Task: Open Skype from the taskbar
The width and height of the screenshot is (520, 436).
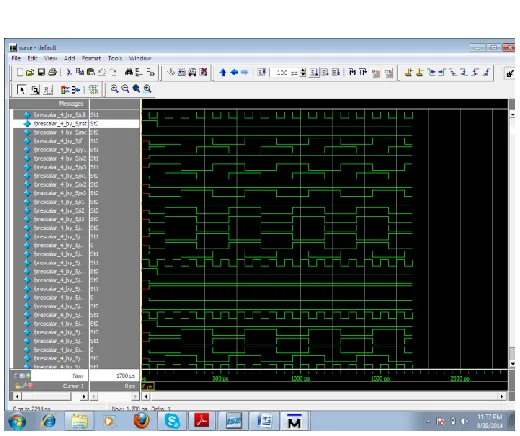Action: (x=172, y=421)
